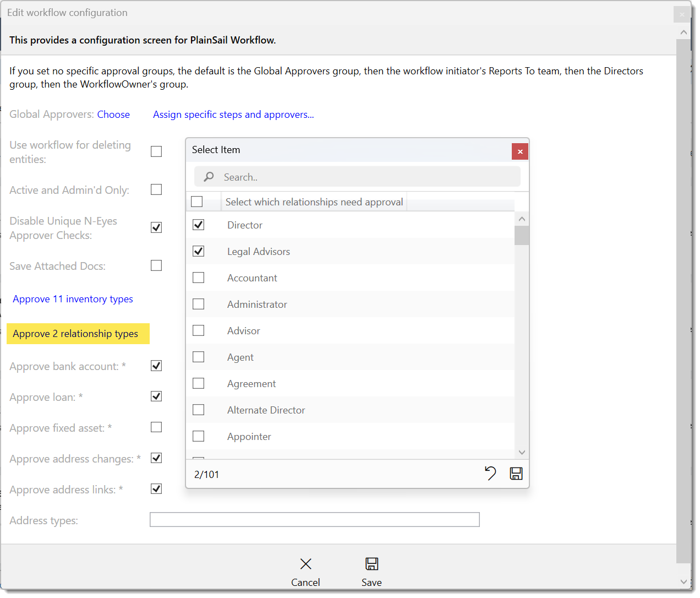
Task: Toggle the select-all checkbox in the list header
Action: click(196, 201)
